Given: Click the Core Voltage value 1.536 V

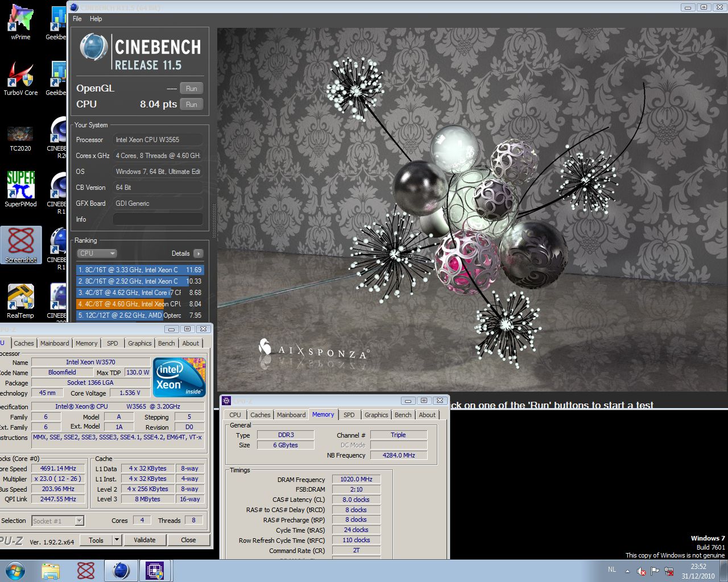Looking at the screenshot, I should pos(130,393).
